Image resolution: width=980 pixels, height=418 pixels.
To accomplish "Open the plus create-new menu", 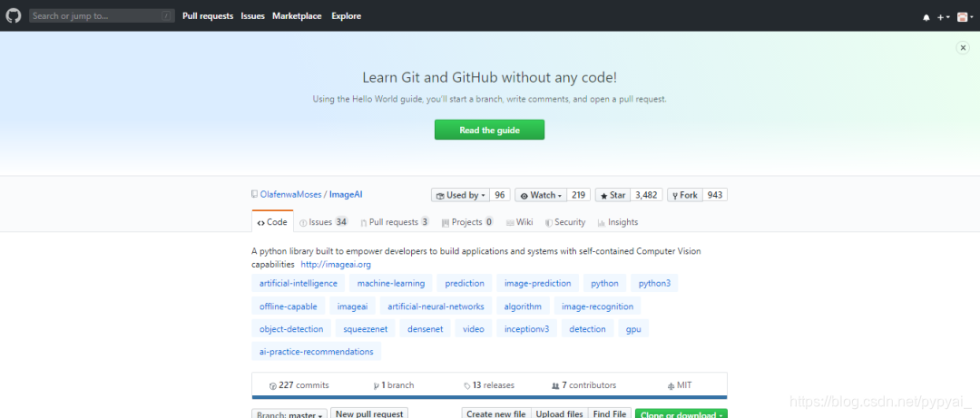I will pos(944,17).
